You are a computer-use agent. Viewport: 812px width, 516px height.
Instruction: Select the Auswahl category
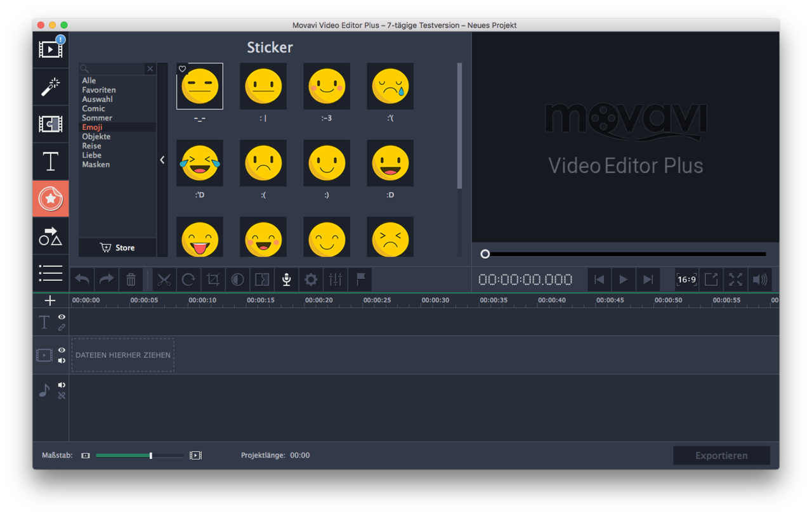tap(97, 100)
